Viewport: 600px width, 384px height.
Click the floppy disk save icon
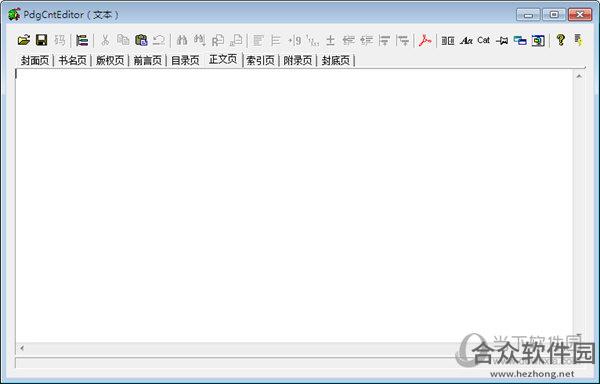pyautogui.click(x=41, y=40)
